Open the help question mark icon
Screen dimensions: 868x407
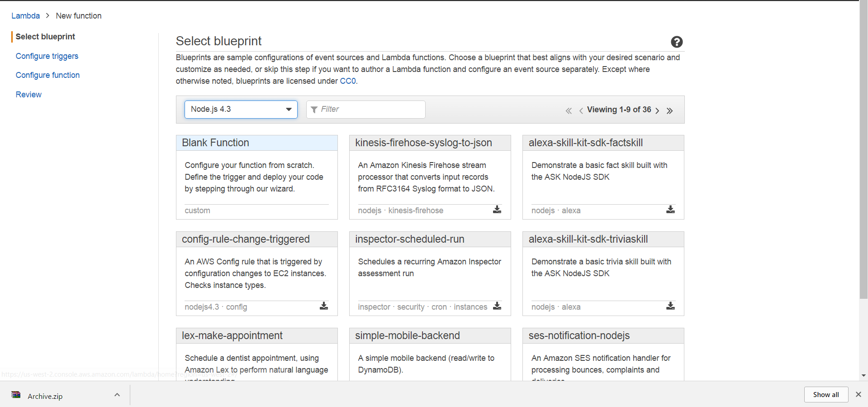click(x=676, y=42)
